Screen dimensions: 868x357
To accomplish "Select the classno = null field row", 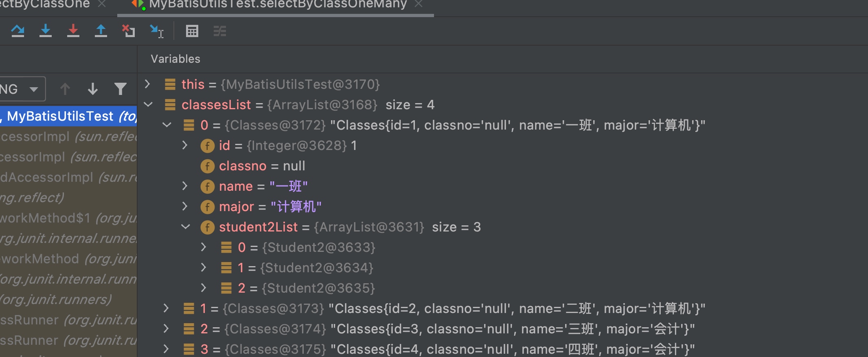I will (261, 166).
